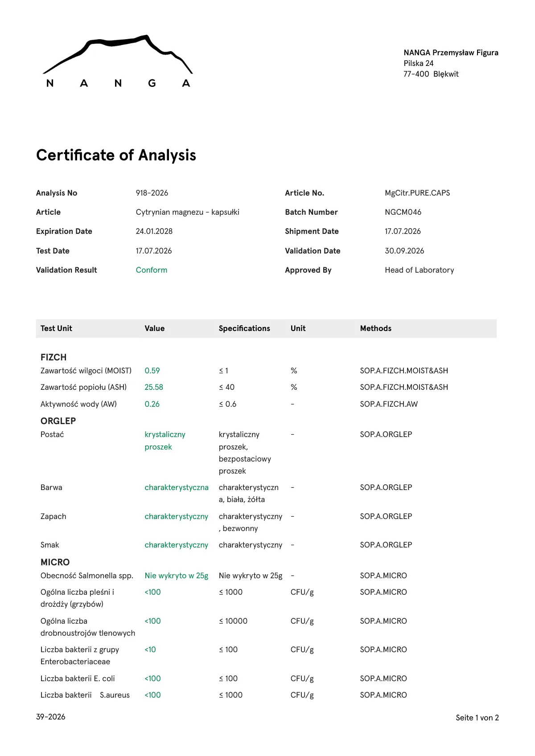Select water activity value "0.26"
This screenshot has width=535, height=756.
[152, 404]
